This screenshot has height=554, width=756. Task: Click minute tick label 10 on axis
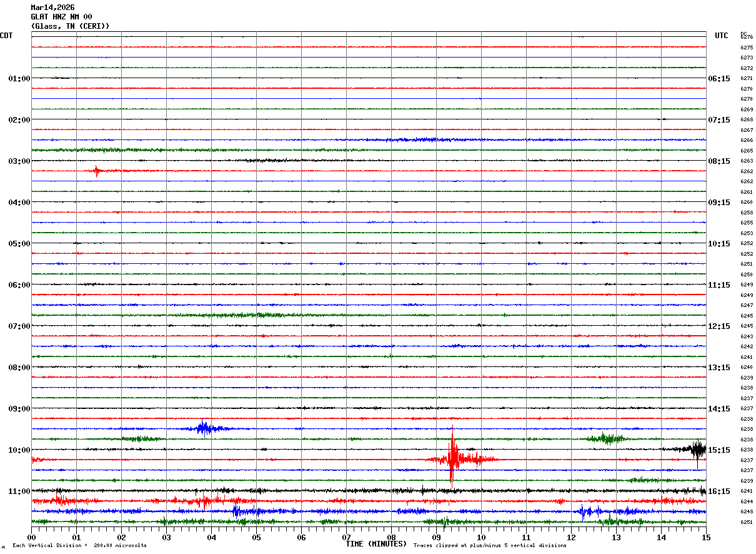[x=481, y=537]
